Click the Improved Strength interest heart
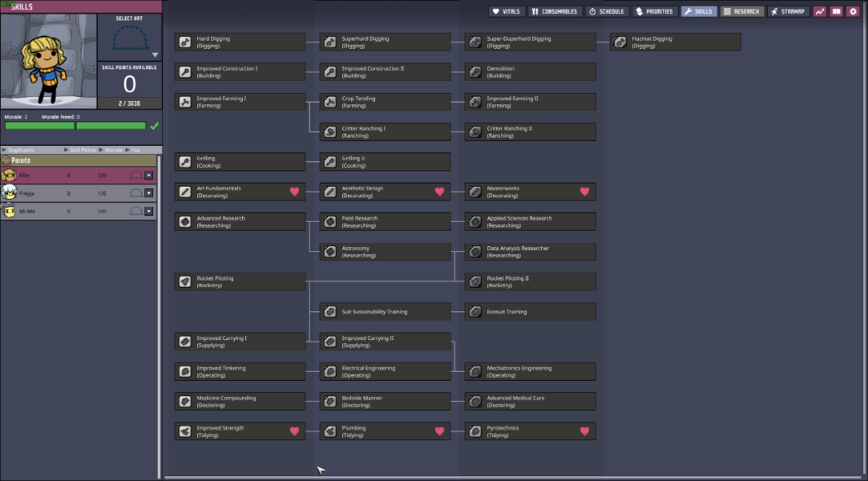 pyautogui.click(x=294, y=431)
